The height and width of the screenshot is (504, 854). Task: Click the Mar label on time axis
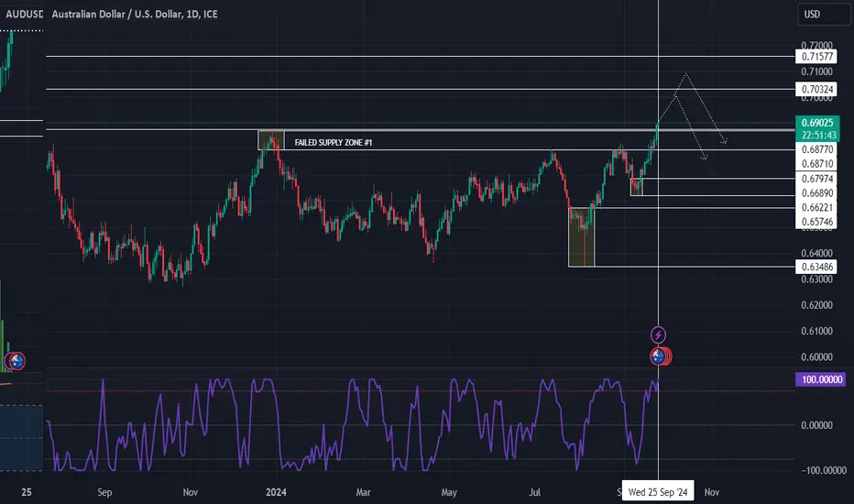[x=363, y=492]
